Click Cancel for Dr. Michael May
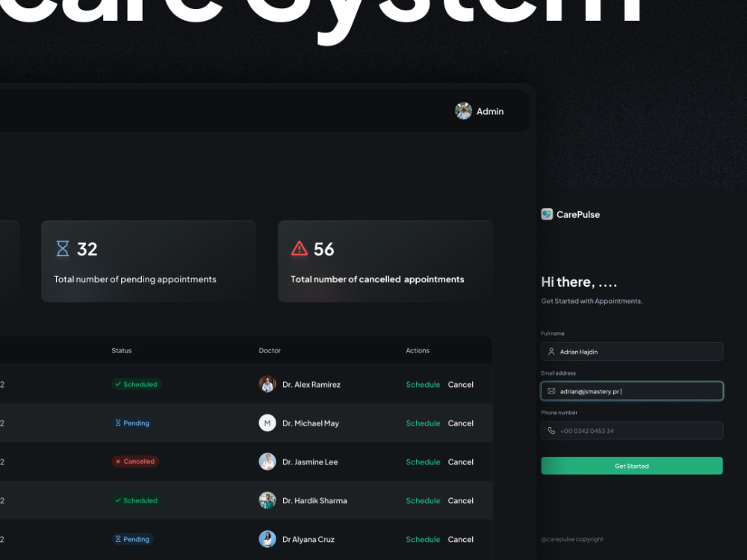747x560 pixels. 461,423
